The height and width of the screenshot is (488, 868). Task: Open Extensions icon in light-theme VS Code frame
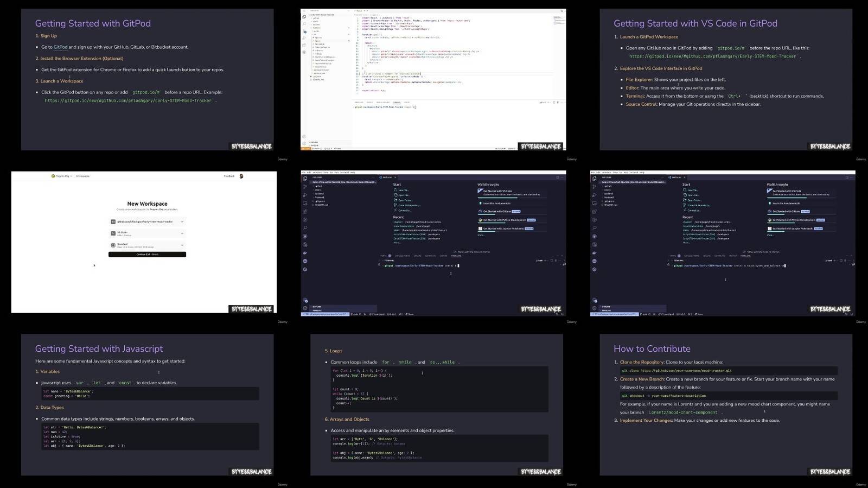304,45
